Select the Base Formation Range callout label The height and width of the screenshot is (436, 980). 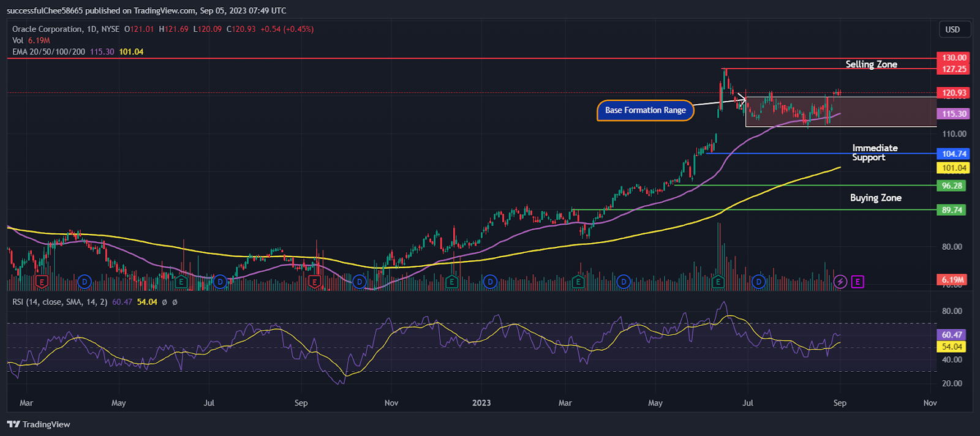coord(646,110)
